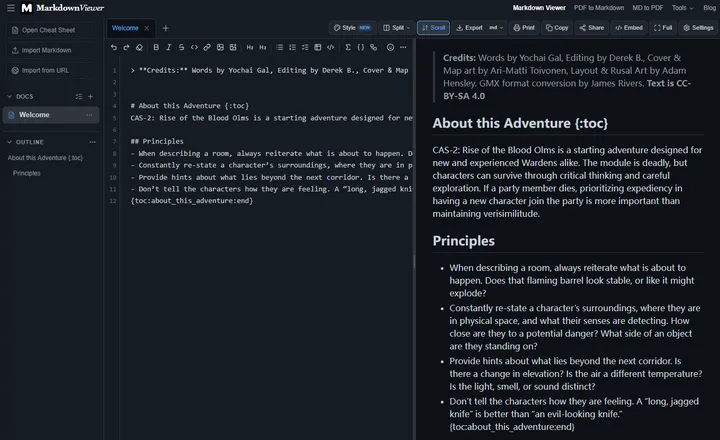Click editor line 4 heading text

pyautogui.click(x=189, y=106)
